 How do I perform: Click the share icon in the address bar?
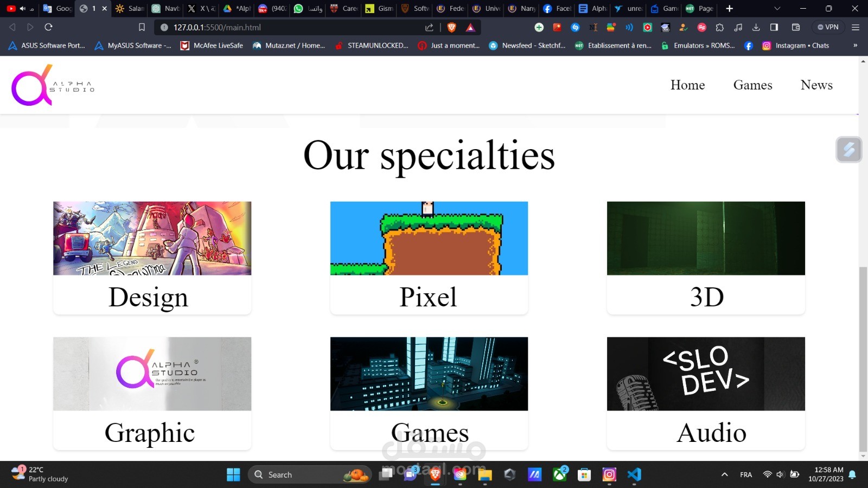(x=429, y=27)
